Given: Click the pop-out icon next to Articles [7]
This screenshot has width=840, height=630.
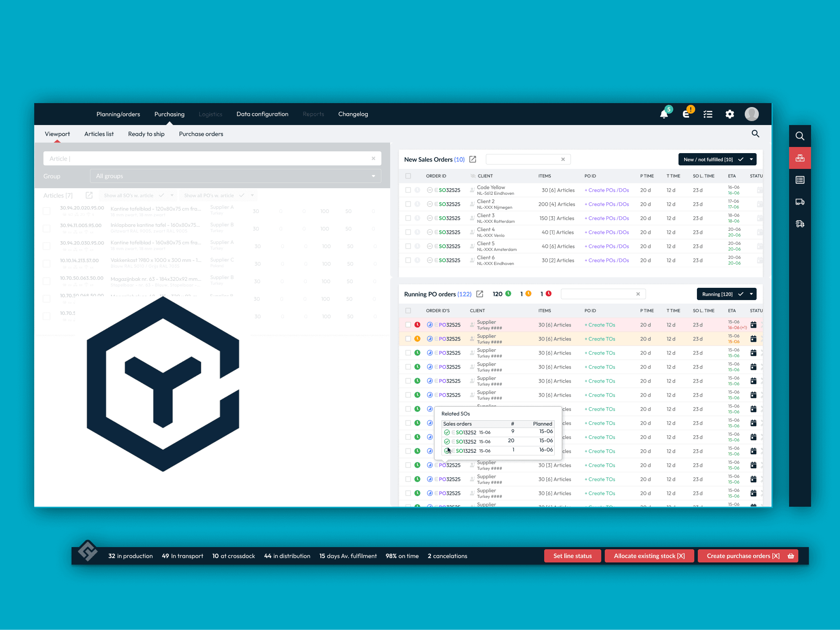Looking at the screenshot, I should [89, 195].
